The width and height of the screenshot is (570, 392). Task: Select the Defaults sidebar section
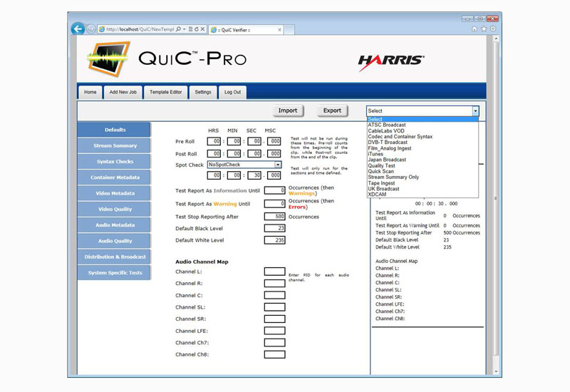click(114, 130)
